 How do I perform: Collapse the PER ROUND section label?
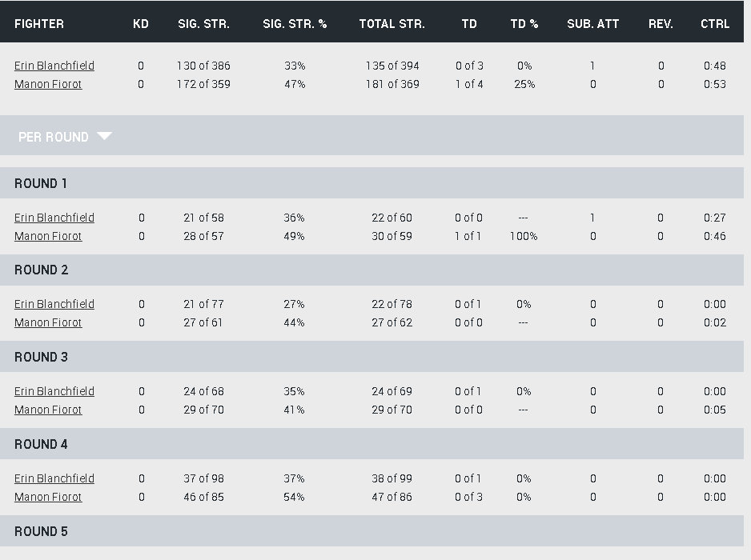(54, 137)
